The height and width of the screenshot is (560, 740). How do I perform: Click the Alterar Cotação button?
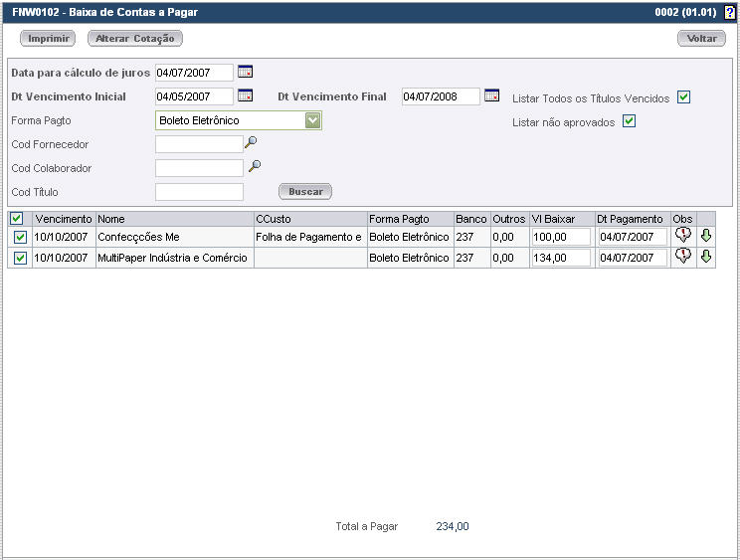click(x=135, y=39)
